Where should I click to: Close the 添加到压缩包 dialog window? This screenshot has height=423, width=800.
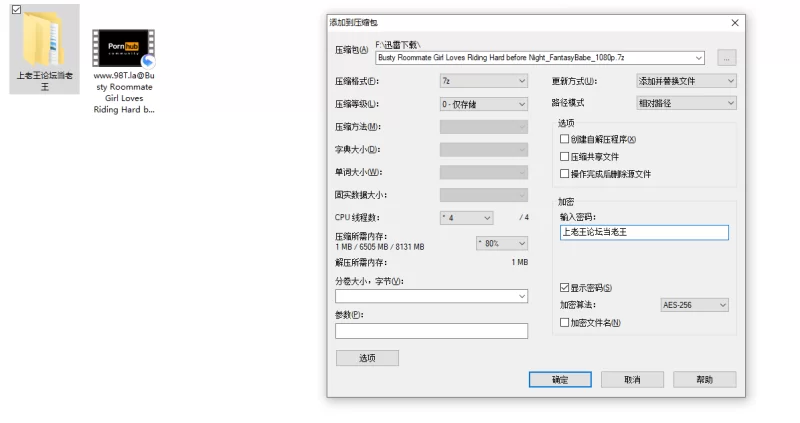[735, 22]
